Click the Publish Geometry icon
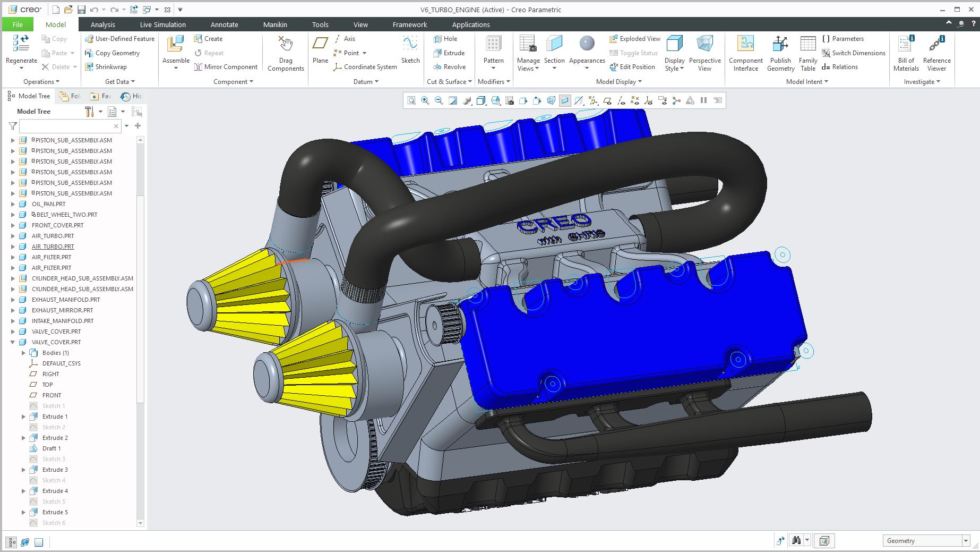The height and width of the screenshot is (552, 980). pos(780,45)
